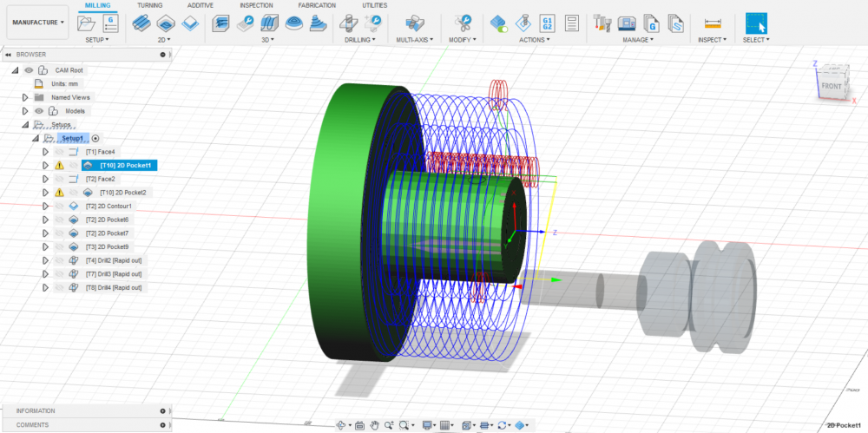Screen dimensions: 868x433
Task: Click the Front face of the ViewCube
Action: click(x=832, y=86)
